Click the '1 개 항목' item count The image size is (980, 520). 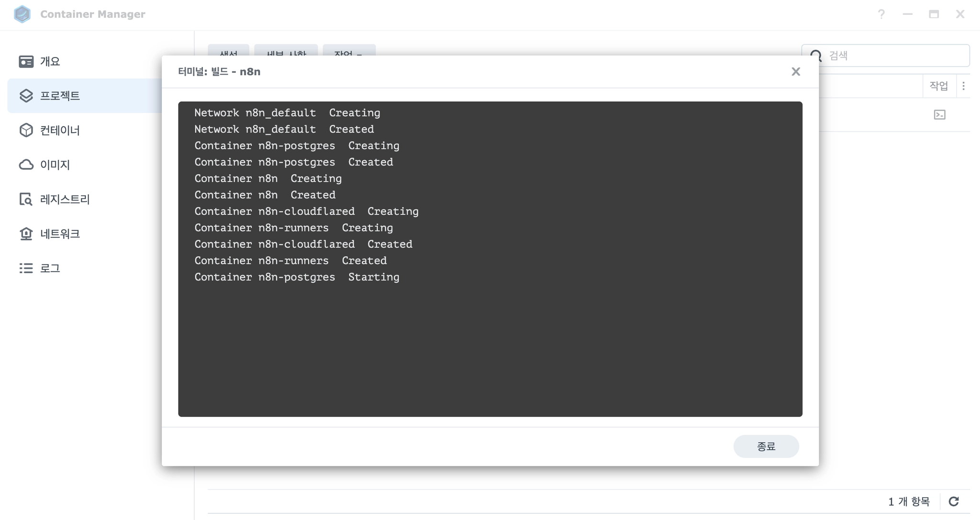point(909,501)
